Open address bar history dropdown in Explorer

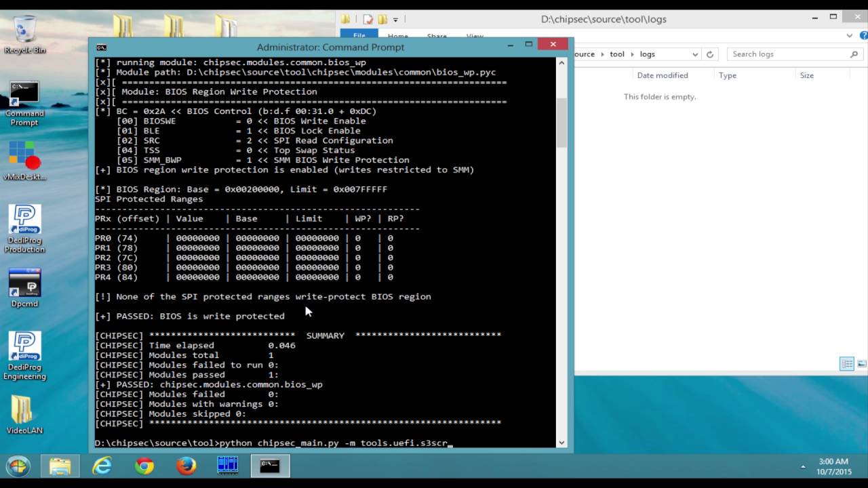(695, 54)
